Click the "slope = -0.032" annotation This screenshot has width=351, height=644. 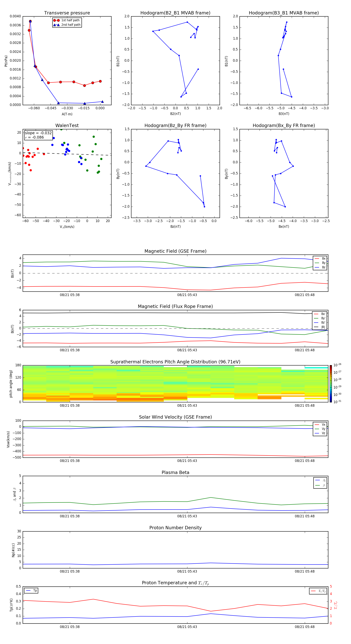pyautogui.click(x=38, y=133)
